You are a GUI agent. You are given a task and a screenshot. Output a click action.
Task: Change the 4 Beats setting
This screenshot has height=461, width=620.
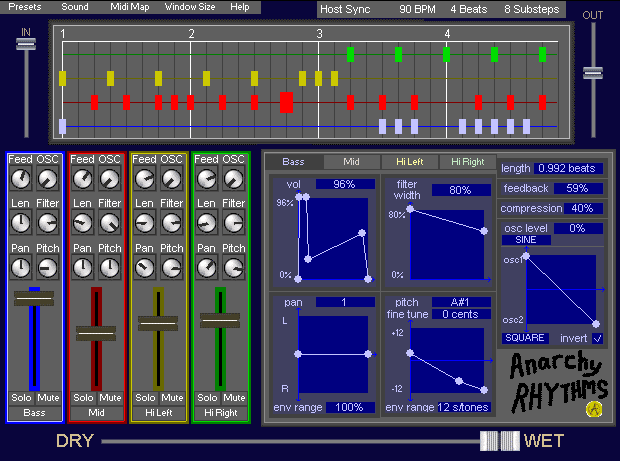(469, 9)
